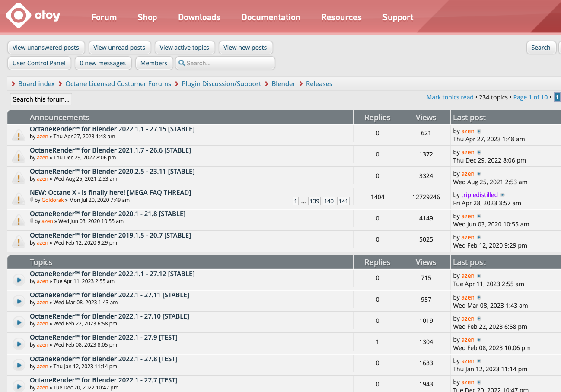Viewport: 561px width, 392px height.
Task: Open OctaneRender for Blender 2022.1.1 - 27.15 [STABLE]
Action: pyautogui.click(x=112, y=129)
